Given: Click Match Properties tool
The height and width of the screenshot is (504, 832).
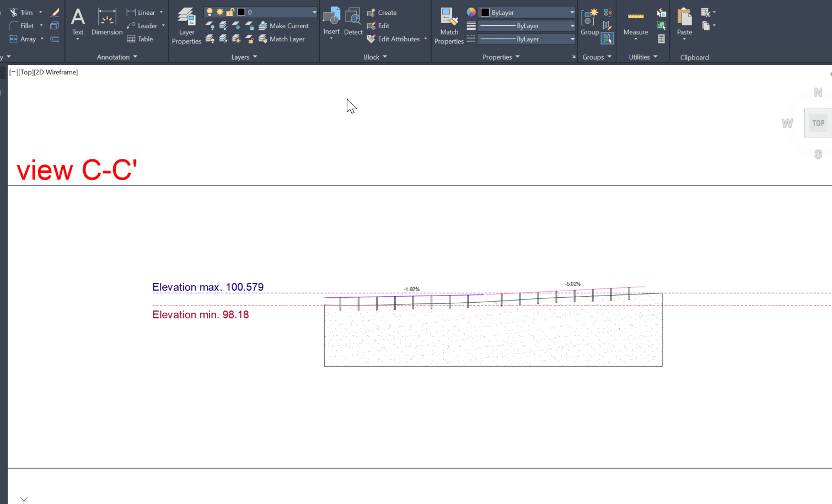Looking at the screenshot, I should click(449, 26).
